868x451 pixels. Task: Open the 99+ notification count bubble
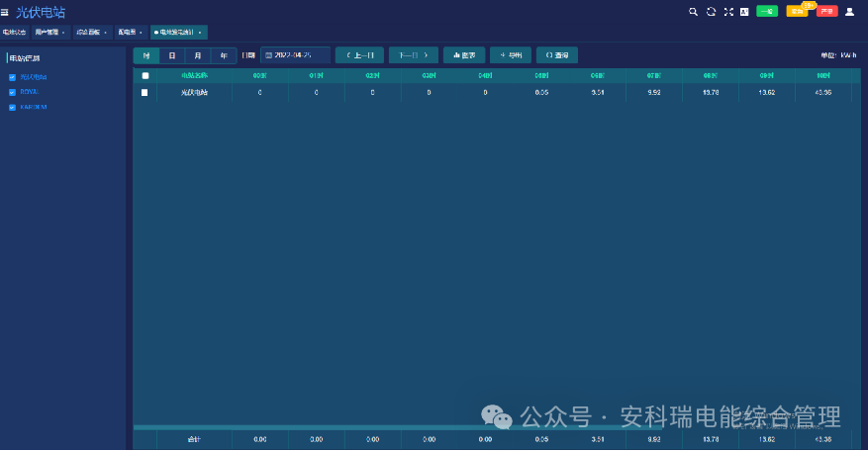click(810, 6)
